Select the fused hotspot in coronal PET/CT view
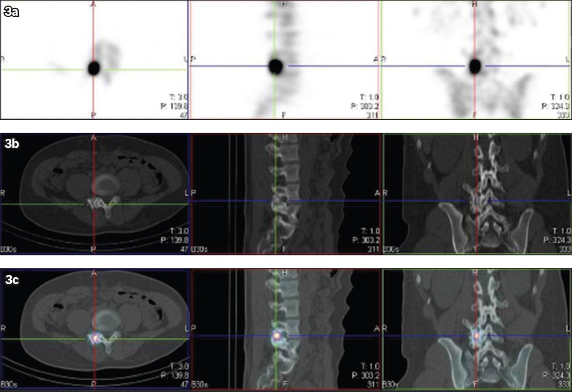 tap(476, 336)
